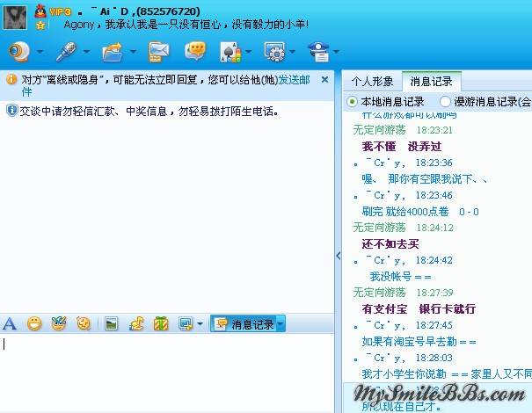Viewport: 532px width, 413px height.
Task: Expand the video call dropdown arrow
Action: click(x=40, y=53)
